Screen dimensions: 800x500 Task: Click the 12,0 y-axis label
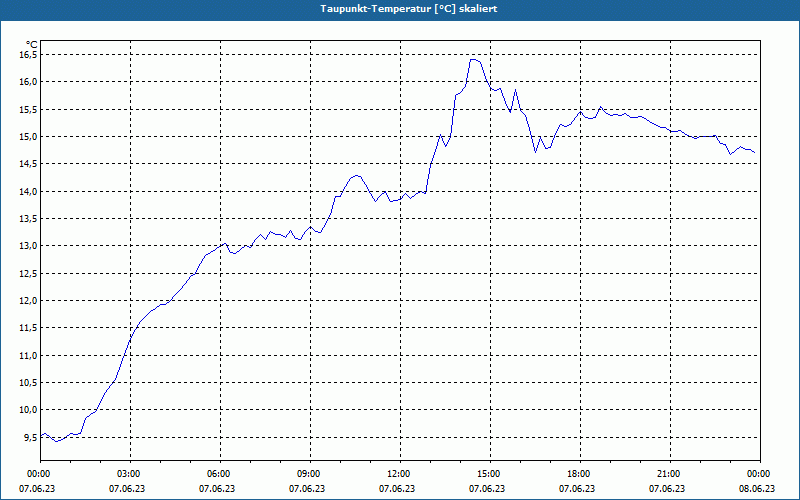[x=29, y=301]
